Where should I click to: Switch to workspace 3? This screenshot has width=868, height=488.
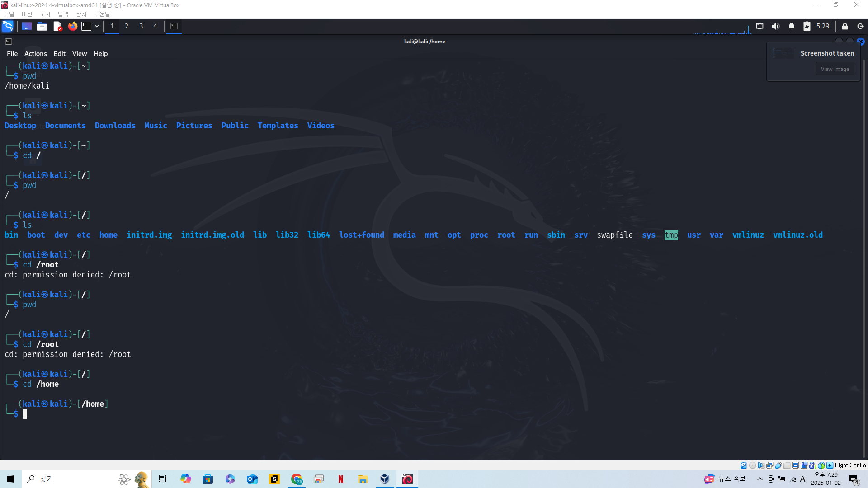141,26
